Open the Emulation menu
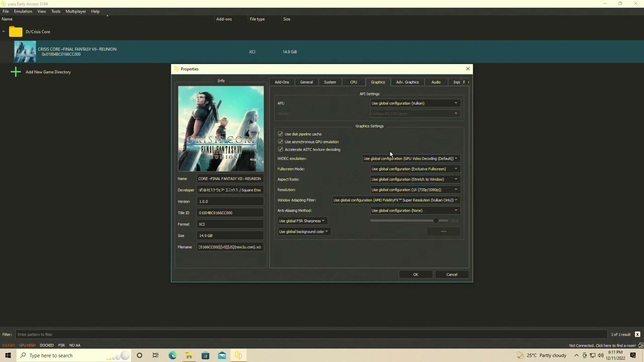644x362 pixels. [23, 11]
